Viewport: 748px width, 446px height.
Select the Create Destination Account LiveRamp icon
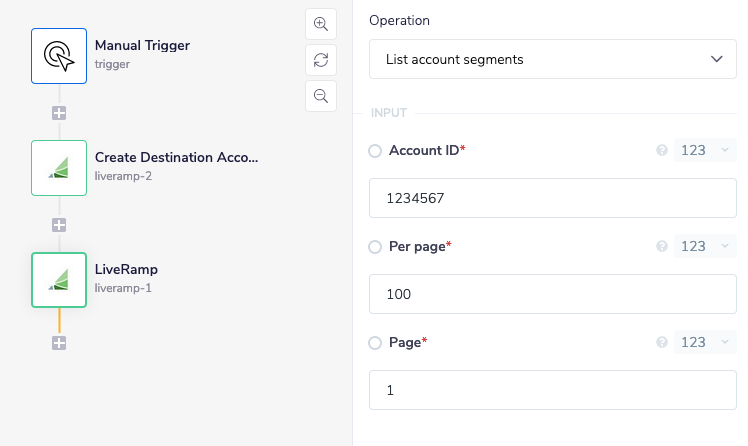point(59,168)
